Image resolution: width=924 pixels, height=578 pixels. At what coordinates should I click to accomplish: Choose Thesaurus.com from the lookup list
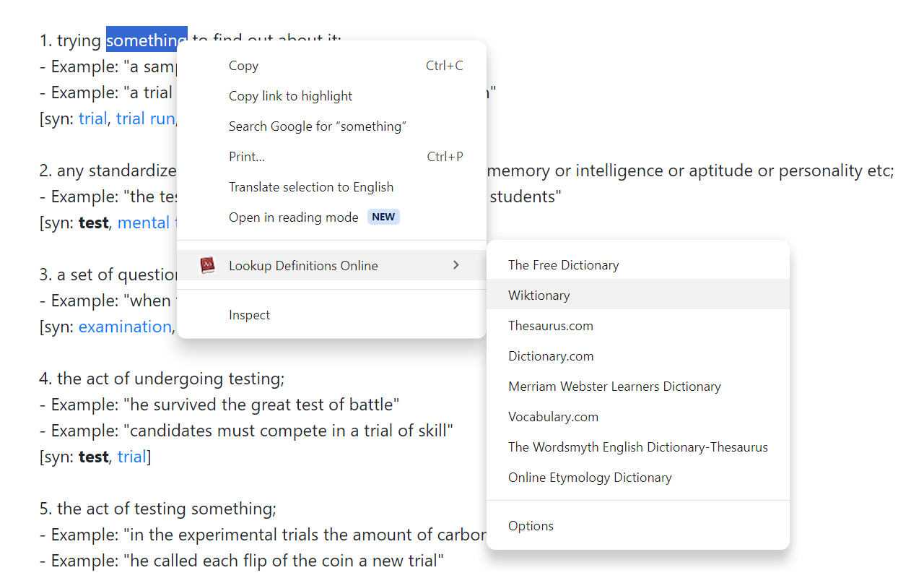(x=551, y=325)
